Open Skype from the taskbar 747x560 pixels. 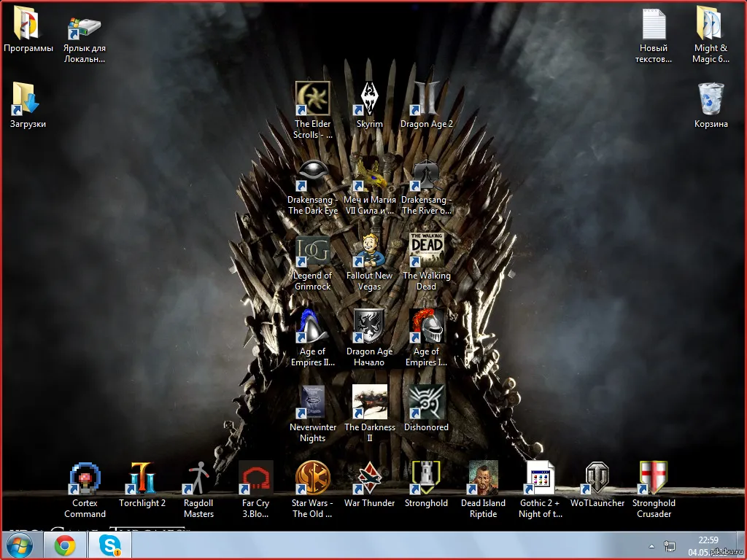(x=109, y=545)
